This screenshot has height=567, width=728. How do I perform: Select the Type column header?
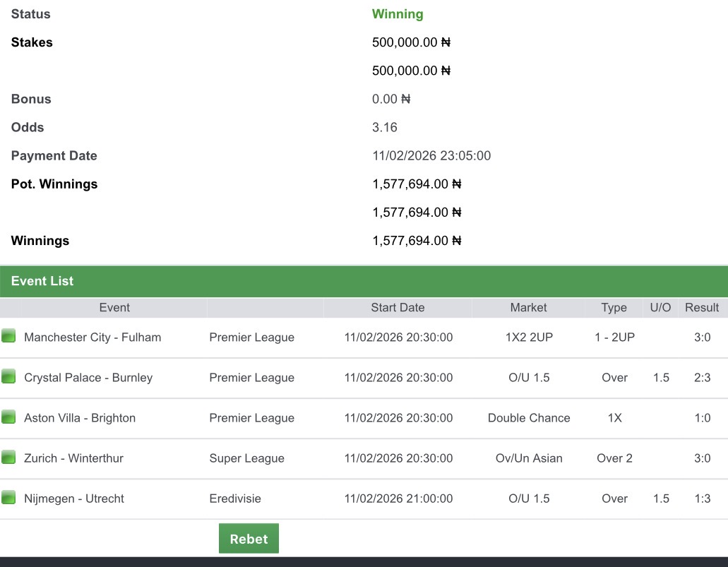614,307
